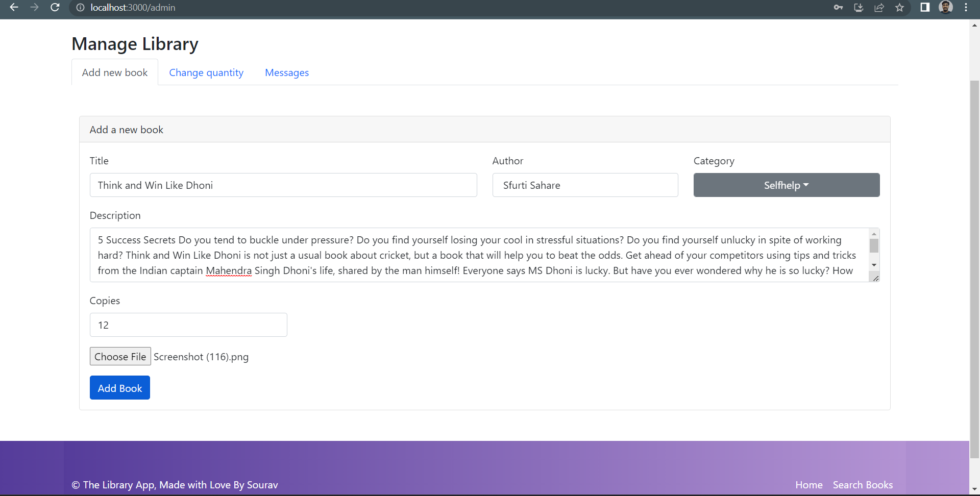Image resolution: width=980 pixels, height=496 pixels.
Task: Open the Messages tab
Action: pos(286,72)
